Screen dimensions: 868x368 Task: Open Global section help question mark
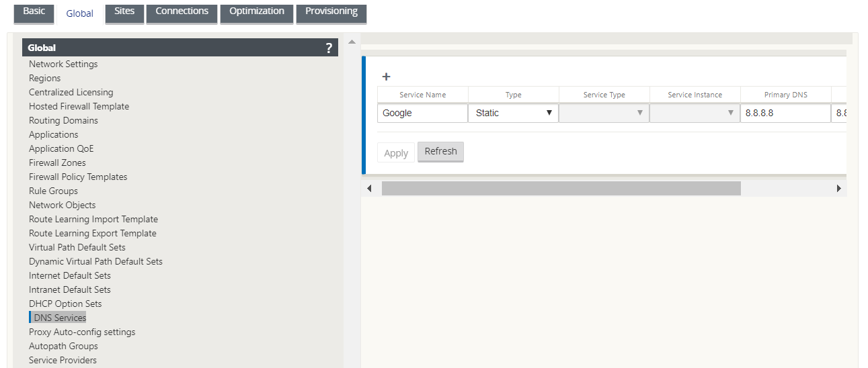tap(329, 48)
